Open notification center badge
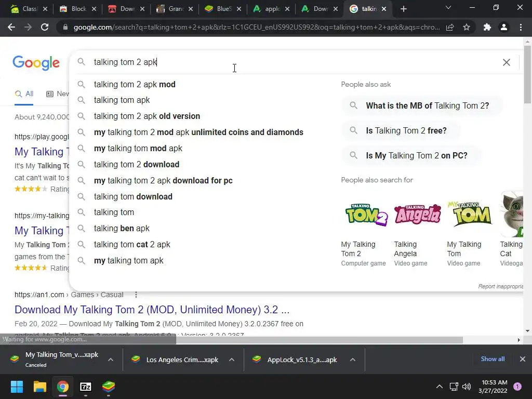This screenshot has height=399, width=532. click(x=517, y=387)
